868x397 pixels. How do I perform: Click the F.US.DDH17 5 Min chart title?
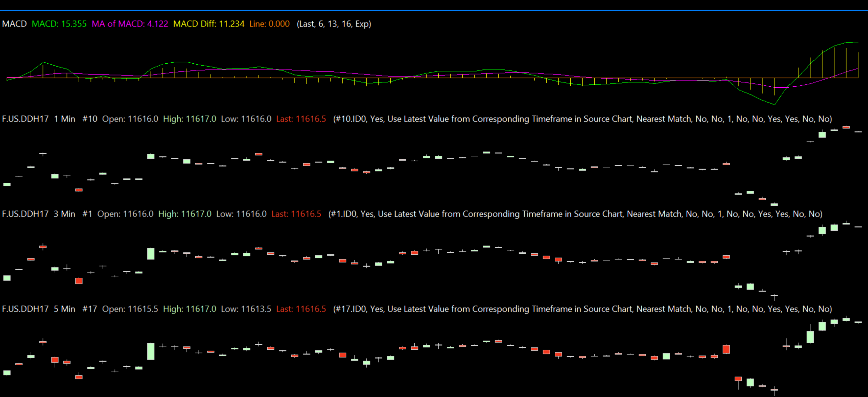tap(38, 309)
